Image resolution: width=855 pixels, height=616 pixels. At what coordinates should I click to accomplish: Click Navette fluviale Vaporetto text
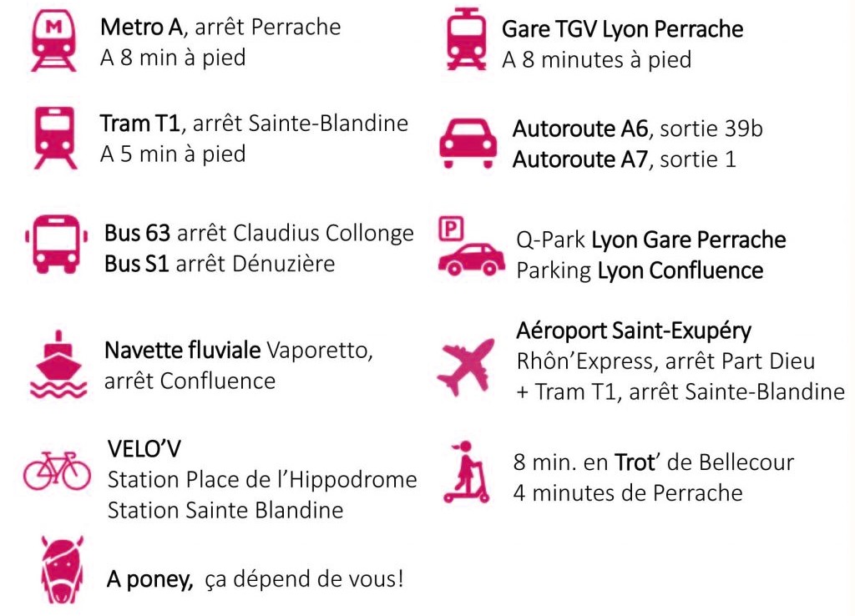pos(238,351)
